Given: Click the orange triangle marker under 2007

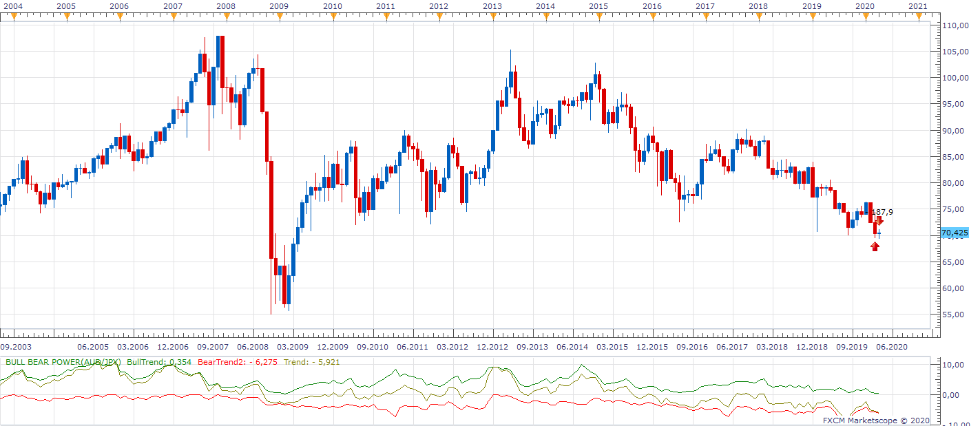Looking at the screenshot, I should pos(174,16).
